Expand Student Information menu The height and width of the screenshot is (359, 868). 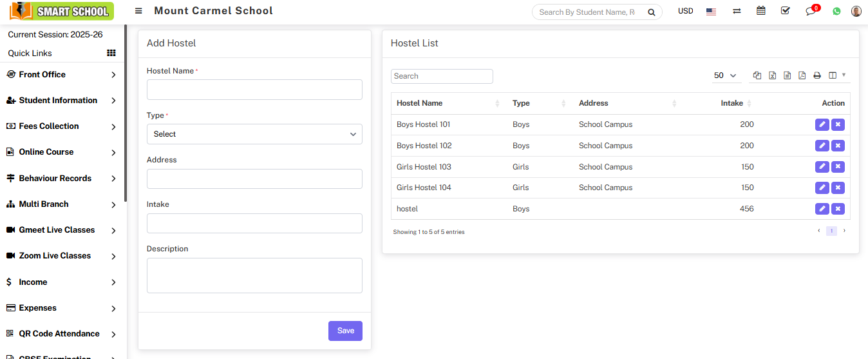click(61, 101)
